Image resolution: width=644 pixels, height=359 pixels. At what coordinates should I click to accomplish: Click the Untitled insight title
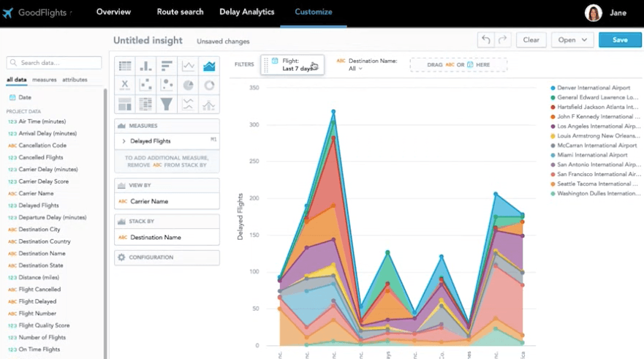click(x=148, y=40)
